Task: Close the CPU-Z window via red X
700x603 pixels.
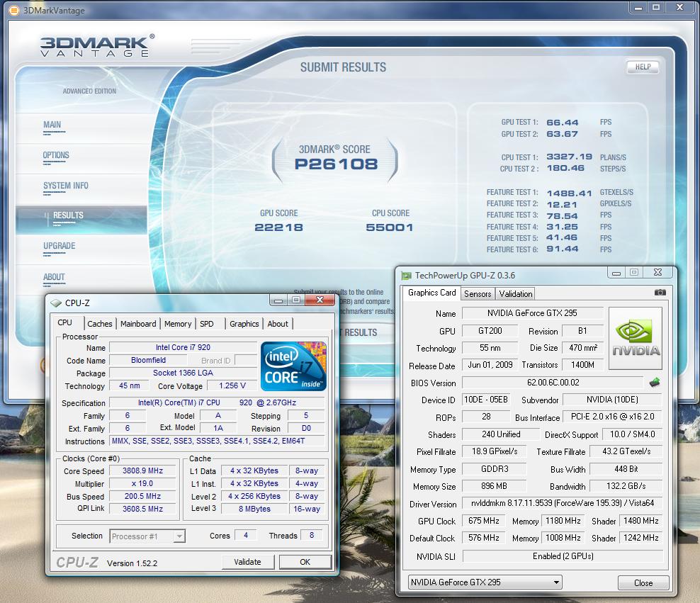Action: coord(320,300)
